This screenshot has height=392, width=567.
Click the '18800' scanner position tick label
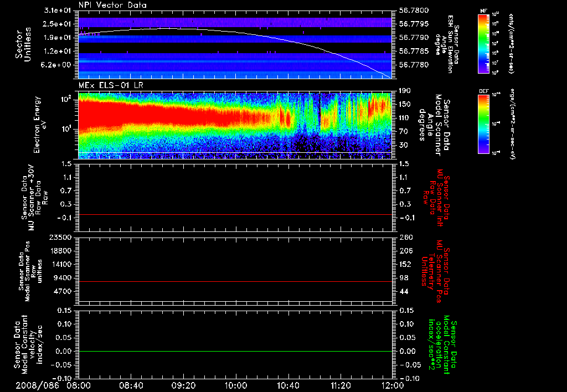click(60, 251)
